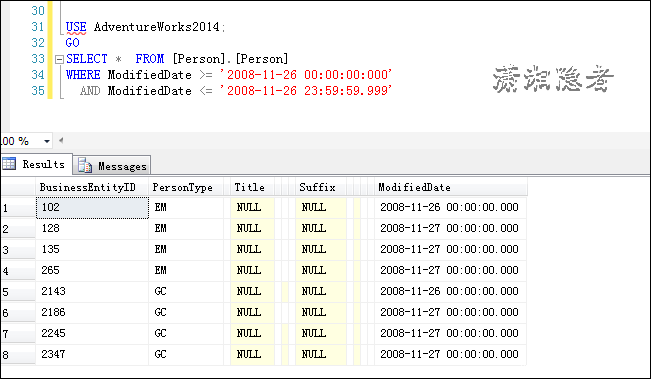Image resolution: width=651 pixels, height=379 pixels.
Task: Click the BusinessEntityID column header
Action: point(92,187)
